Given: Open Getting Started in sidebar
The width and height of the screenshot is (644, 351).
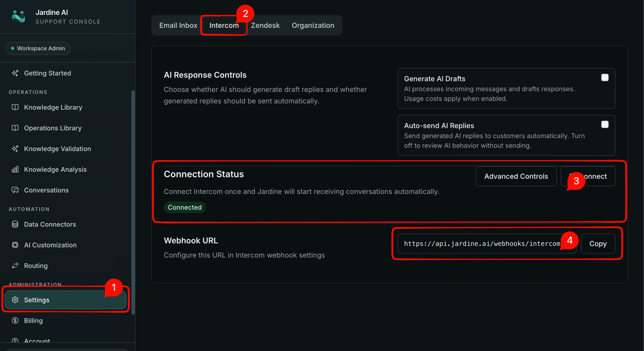Looking at the screenshot, I should point(65,73).
